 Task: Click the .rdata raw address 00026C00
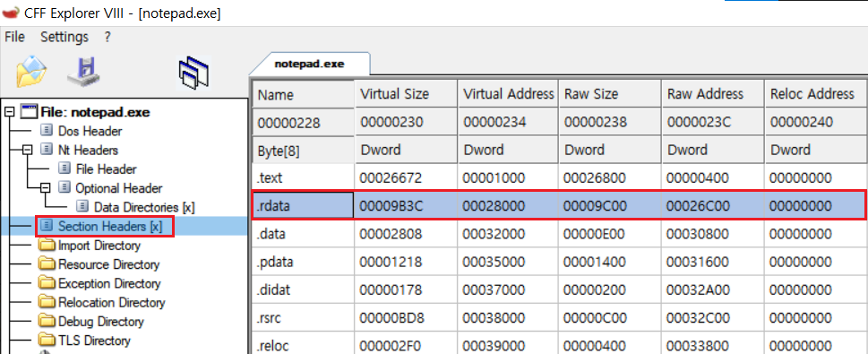[712, 205]
